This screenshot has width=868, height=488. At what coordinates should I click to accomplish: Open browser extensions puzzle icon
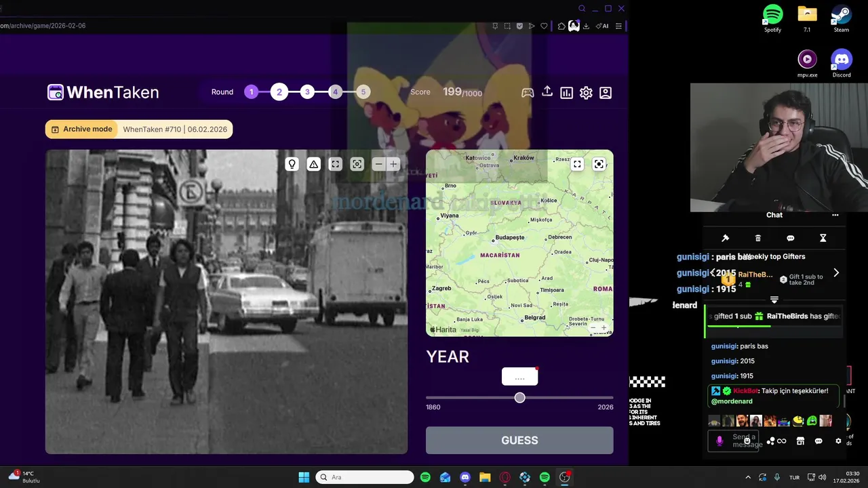click(561, 26)
